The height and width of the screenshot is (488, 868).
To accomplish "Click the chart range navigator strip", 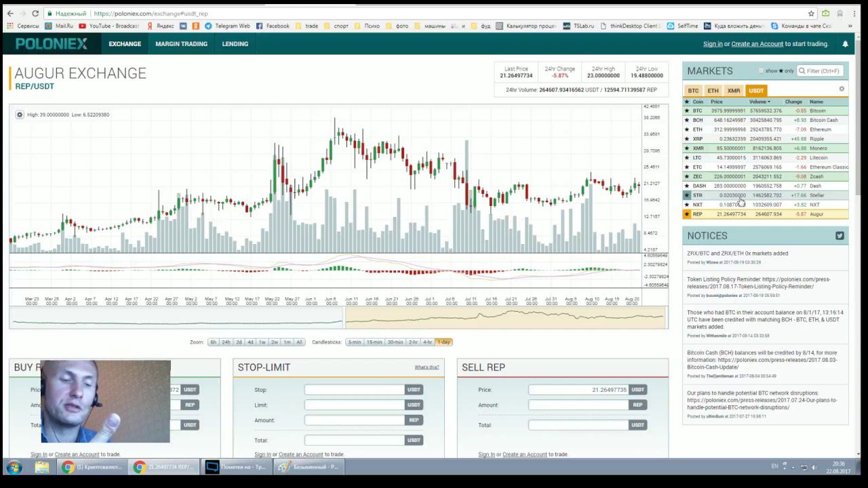I will tap(338, 318).
